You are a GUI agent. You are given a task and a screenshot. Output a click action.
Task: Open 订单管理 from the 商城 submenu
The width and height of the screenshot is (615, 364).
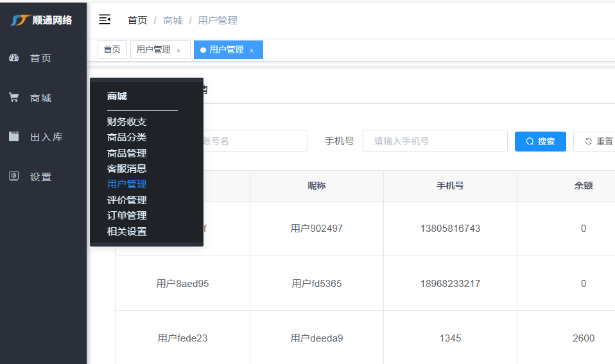pyautogui.click(x=126, y=215)
